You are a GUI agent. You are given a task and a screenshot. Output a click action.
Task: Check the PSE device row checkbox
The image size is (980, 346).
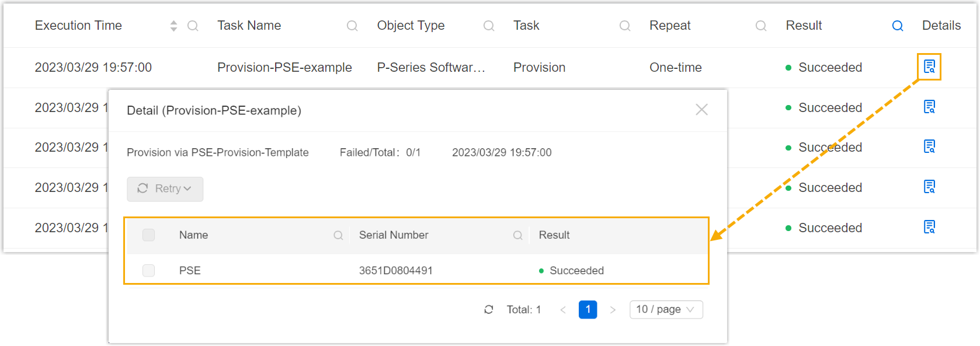[x=149, y=271]
